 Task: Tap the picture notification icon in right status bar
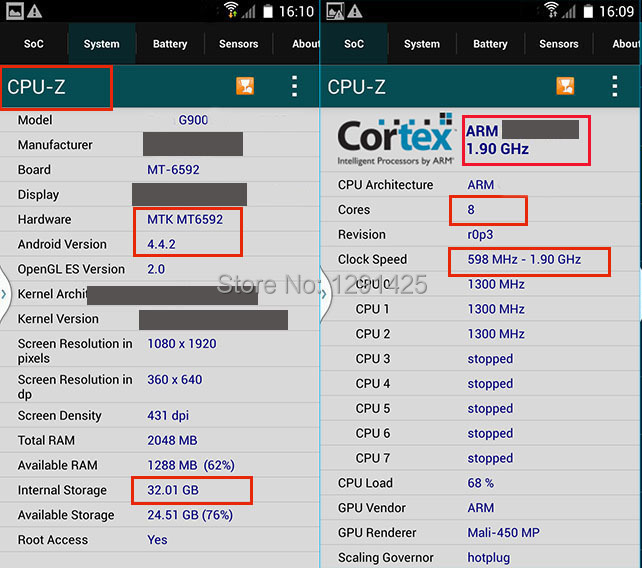tap(334, 11)
